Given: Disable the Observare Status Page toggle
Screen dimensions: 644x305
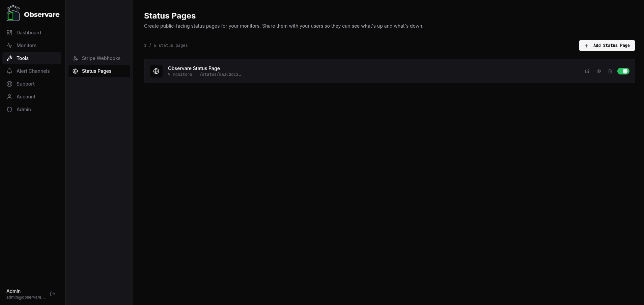Looking at the screenshot, I should click(623, 71).
